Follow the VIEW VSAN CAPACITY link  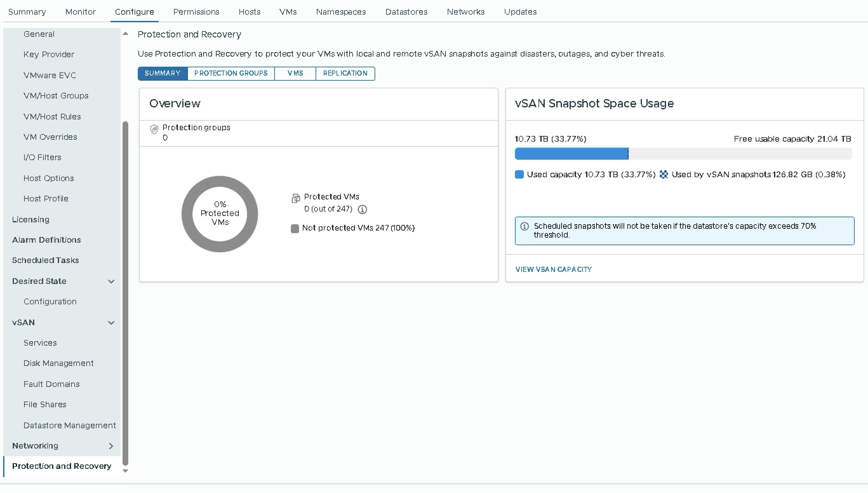click(554, 269)
